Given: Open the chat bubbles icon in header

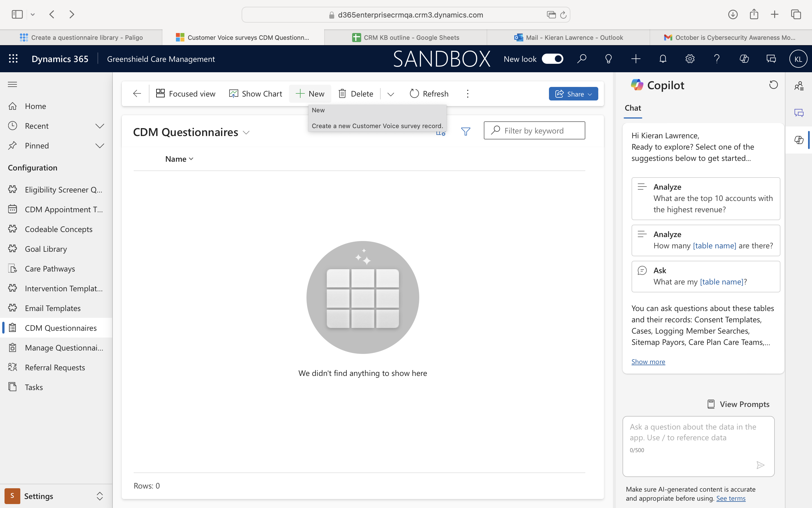Looking at the screenshot, I should tap(771, 59).
